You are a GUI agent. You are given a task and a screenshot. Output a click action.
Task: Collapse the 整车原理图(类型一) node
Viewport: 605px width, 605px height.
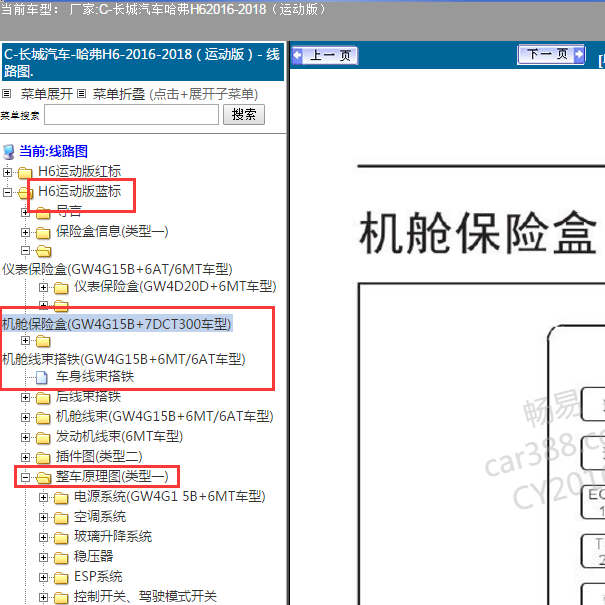pyautogui.click(x=25, y=478)
